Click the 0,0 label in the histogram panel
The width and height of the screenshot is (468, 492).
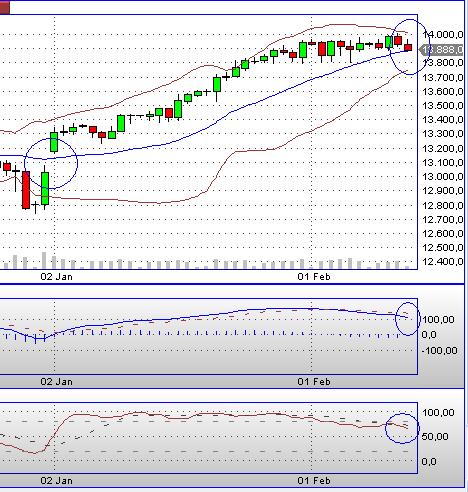coord(429,334)
